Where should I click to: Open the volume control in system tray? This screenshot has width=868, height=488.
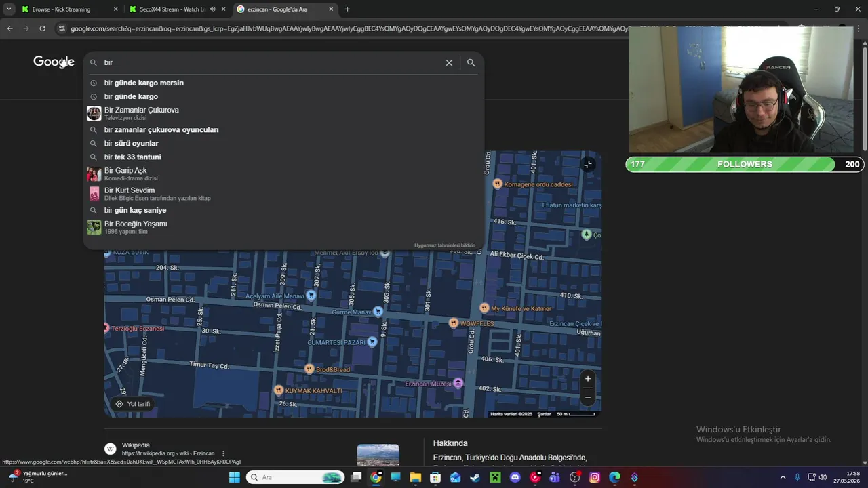click(823, 477)
